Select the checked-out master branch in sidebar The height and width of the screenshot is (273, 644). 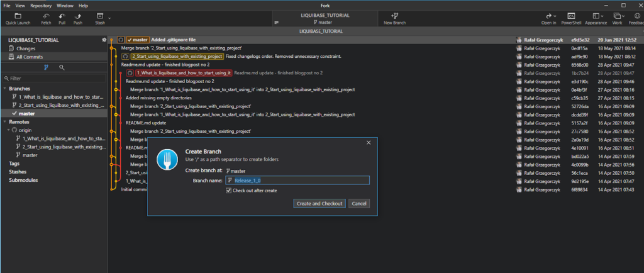click(x=53, y=114)
